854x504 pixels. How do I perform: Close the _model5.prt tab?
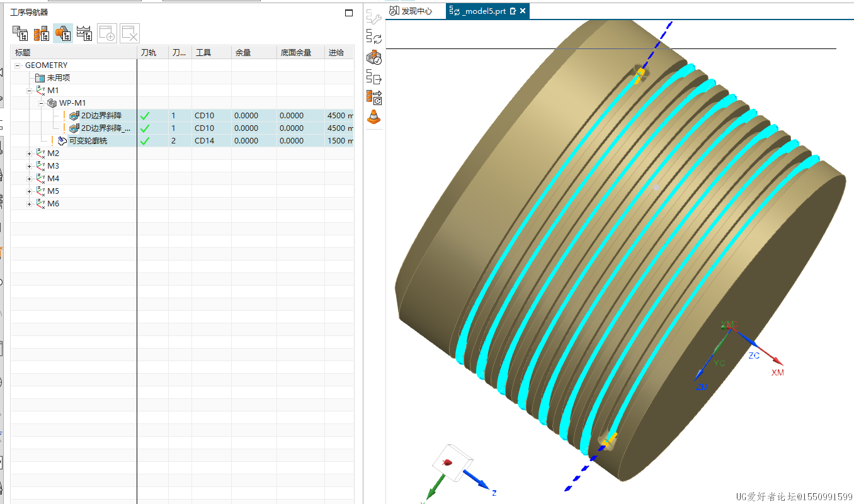[523, 11]
